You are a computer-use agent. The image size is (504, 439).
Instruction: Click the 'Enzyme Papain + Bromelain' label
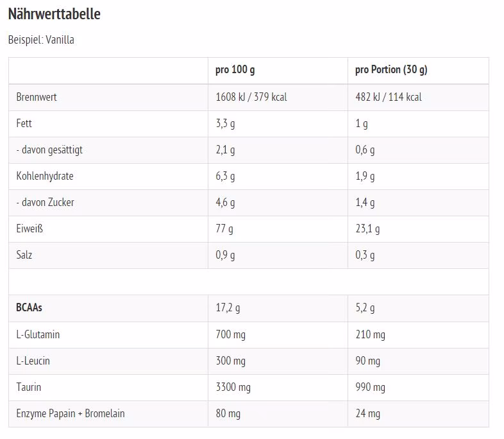tap(71, 413)
